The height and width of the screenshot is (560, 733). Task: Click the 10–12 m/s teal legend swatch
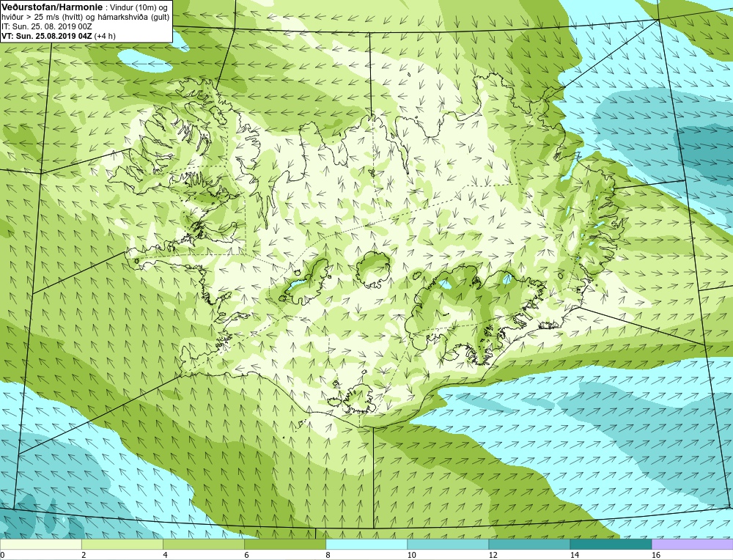(x=448, y=544)
